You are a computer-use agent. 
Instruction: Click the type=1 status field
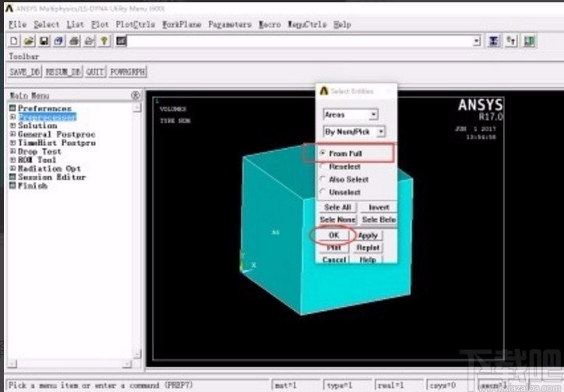(x=347, y=386)
